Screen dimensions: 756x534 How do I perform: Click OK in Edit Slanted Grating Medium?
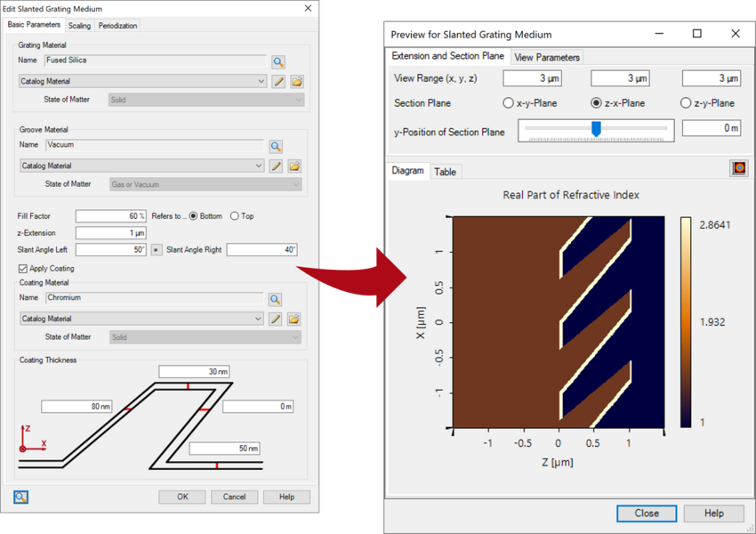[x=182, y=497]
